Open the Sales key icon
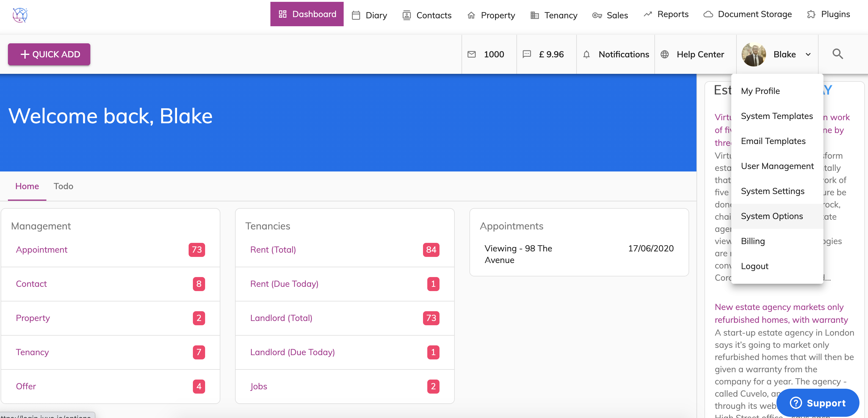The width and height of the screenshot is (868, 418). (x=596, y=15)
